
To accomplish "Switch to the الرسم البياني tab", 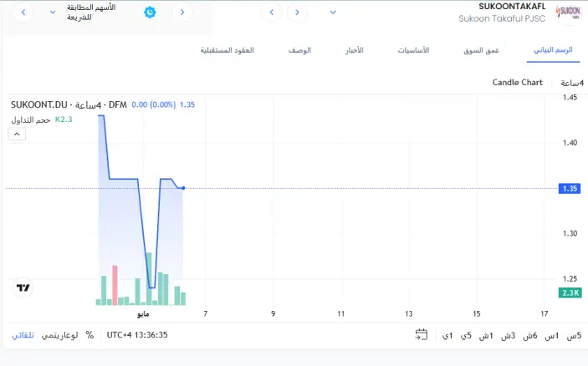I will (x=553, y=50).
